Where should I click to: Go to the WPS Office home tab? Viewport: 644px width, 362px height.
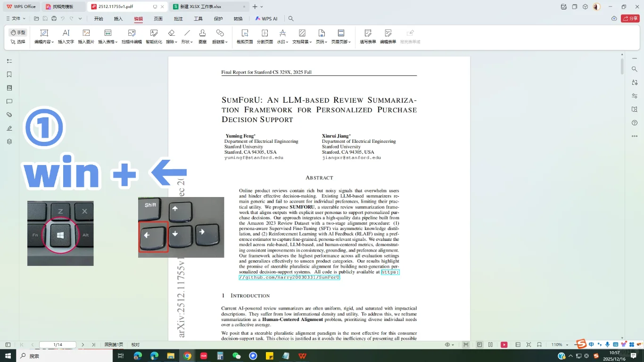point(21,7)
